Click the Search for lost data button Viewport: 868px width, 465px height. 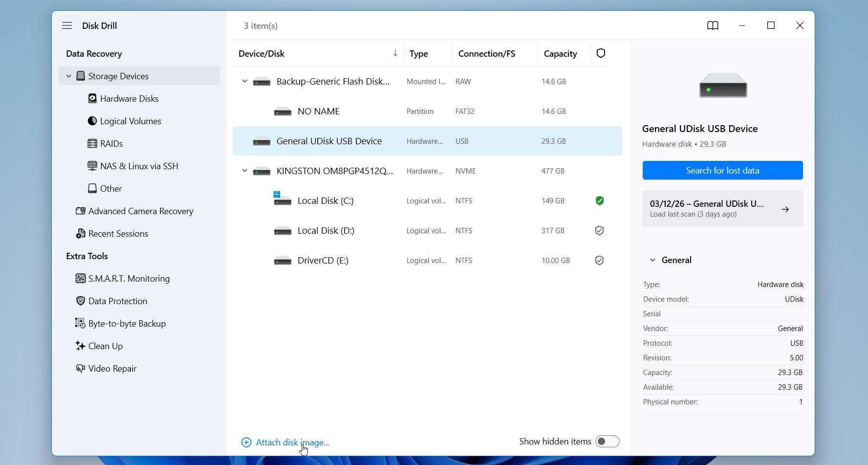tap(722, 171)
